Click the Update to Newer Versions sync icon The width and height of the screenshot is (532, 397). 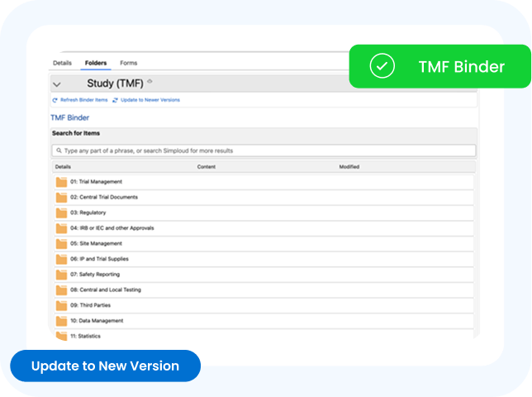pos(116,100)
